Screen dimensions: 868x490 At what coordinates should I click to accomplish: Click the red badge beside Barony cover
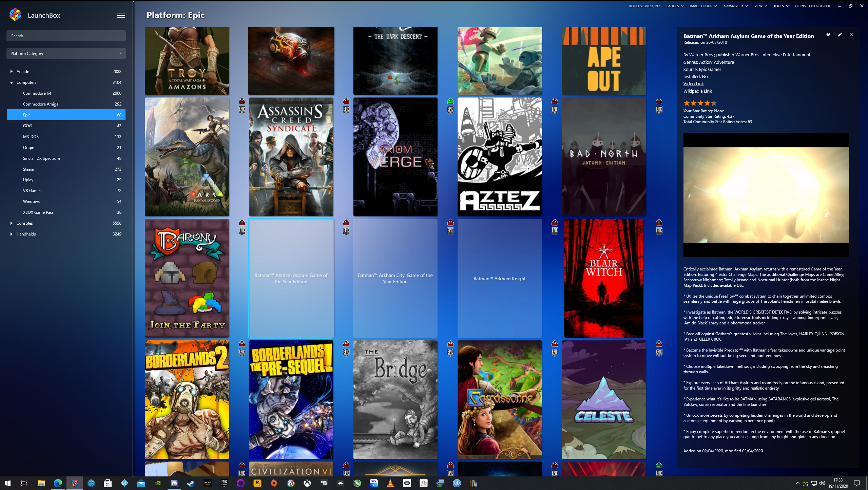[x=242, y=222]
